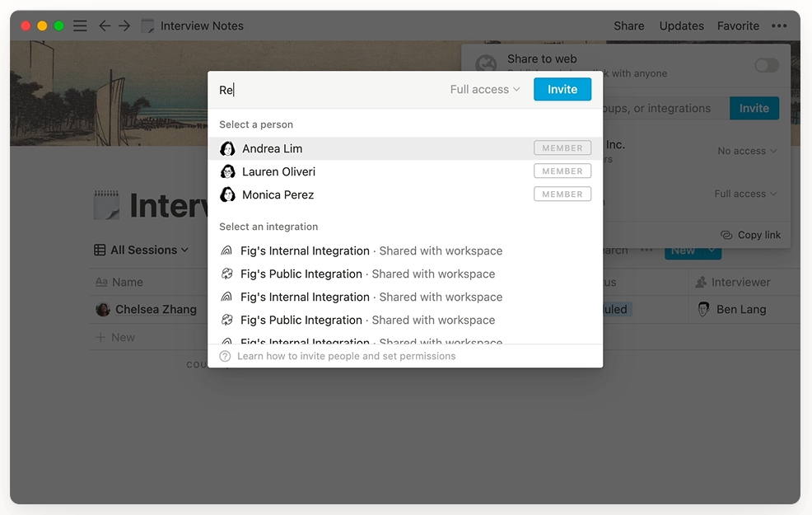
Task: Open the No access permission dropdown
Action: tap(747, 152)
